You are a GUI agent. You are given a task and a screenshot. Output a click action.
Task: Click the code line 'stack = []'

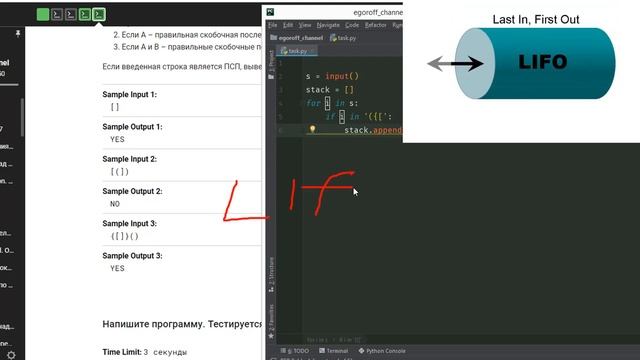pos(330,90)
